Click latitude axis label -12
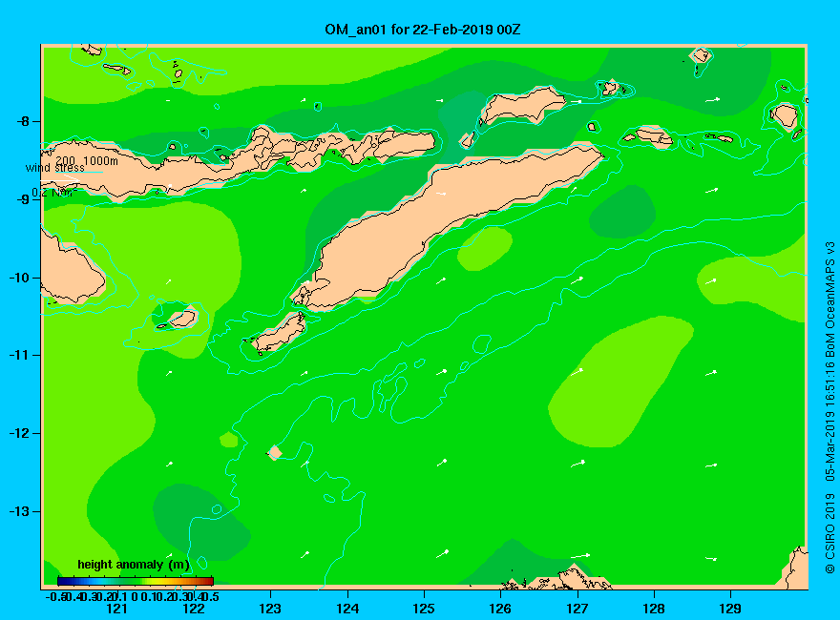The image size is (840, 620). coord(20,433)
